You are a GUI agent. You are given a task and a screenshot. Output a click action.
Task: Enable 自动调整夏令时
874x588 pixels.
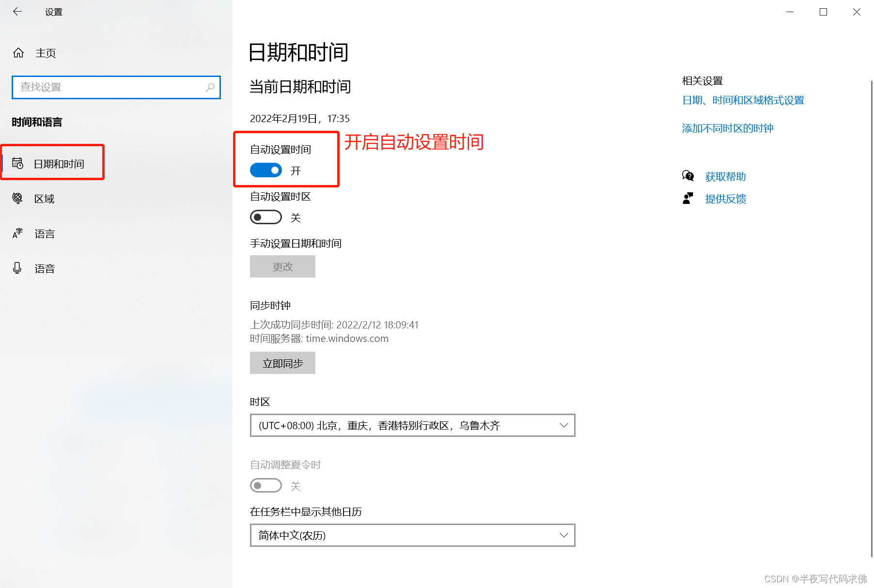point(265,485)
